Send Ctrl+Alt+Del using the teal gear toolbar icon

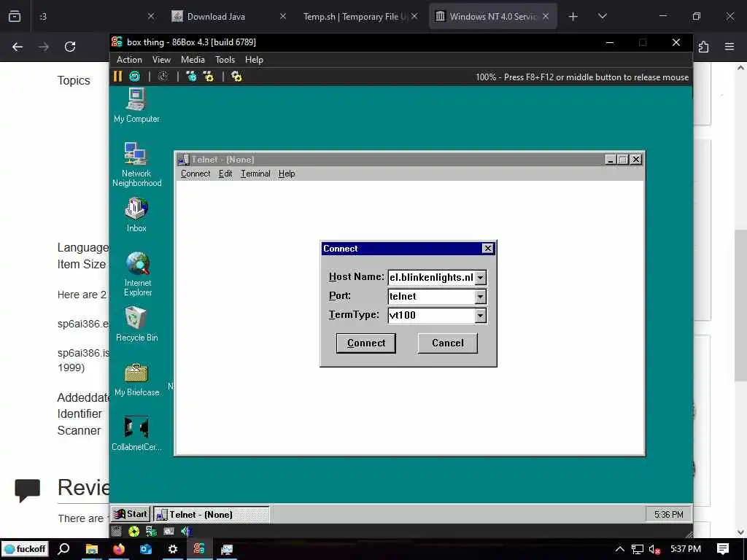(x=192, y=76)
